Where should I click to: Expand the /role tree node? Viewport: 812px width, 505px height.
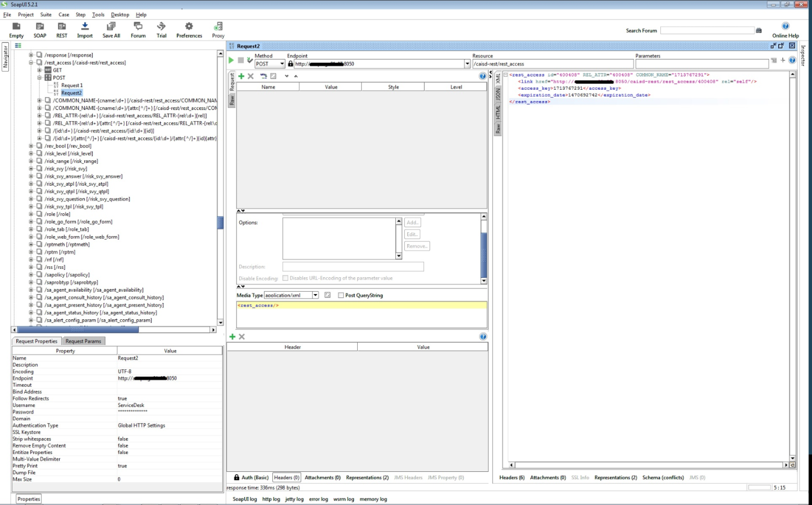coord(31,214)
